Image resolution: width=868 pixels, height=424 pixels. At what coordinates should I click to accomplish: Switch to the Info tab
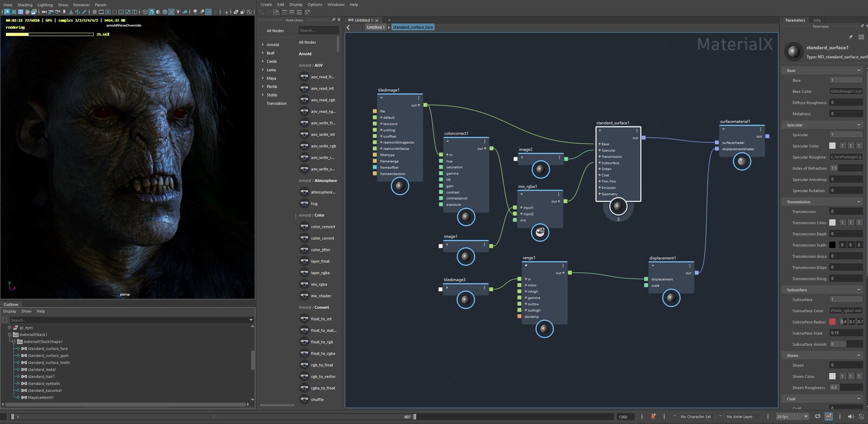point(817,20)
